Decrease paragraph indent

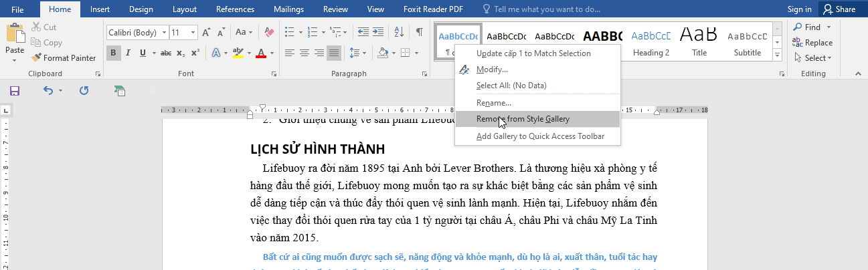click(x=363, y=32)
